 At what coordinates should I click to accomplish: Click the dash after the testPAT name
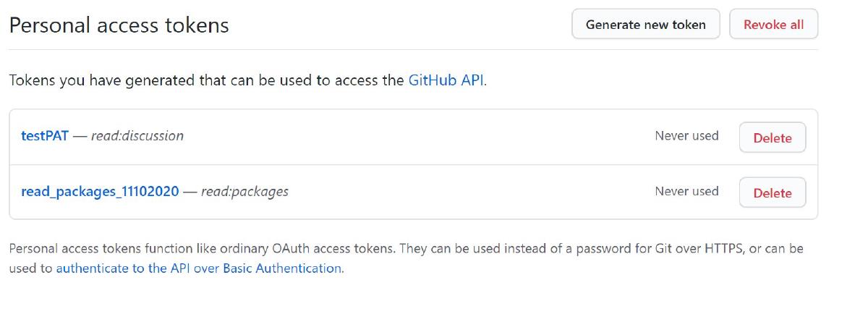tap(80, 136)
